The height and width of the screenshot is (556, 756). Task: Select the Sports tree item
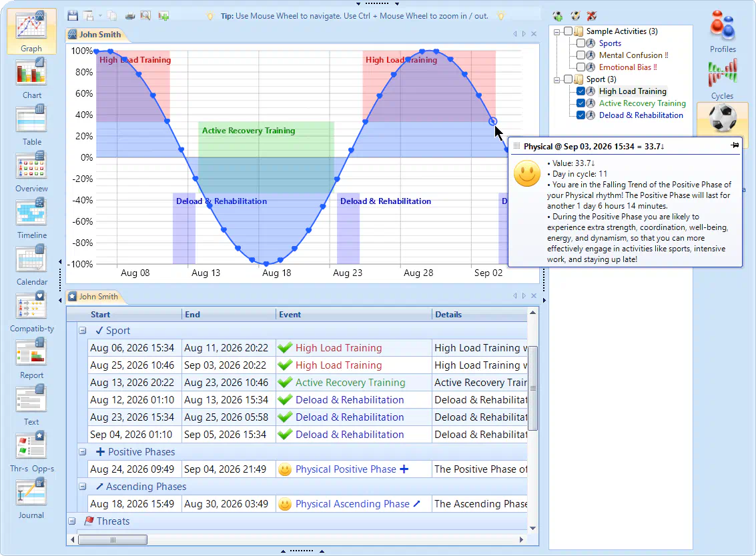(x=610, y=43)
